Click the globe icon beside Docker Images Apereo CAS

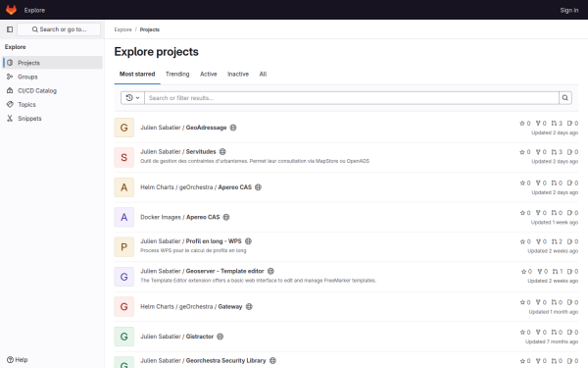[226, 217]
